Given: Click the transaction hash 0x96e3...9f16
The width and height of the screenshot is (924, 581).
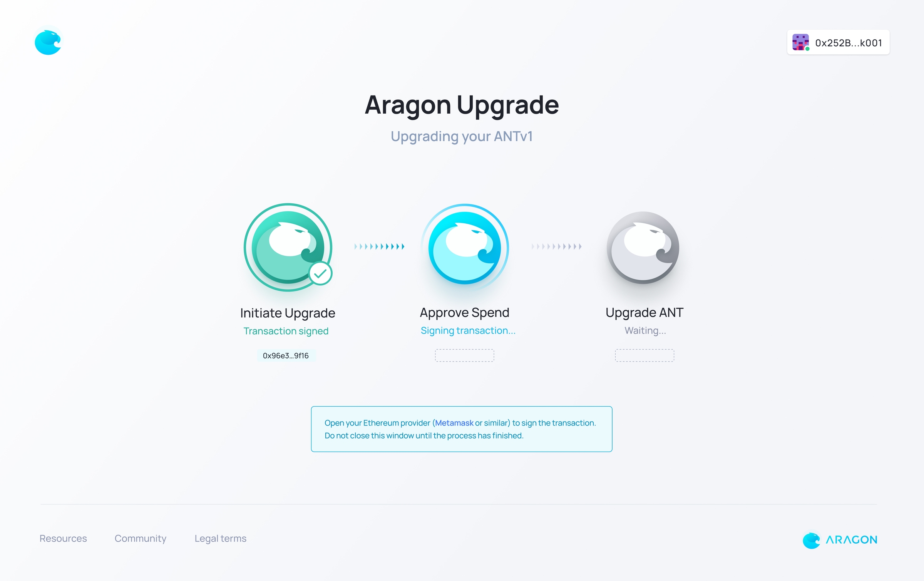Looking at the screenshot, I should [x=287, y=355].
